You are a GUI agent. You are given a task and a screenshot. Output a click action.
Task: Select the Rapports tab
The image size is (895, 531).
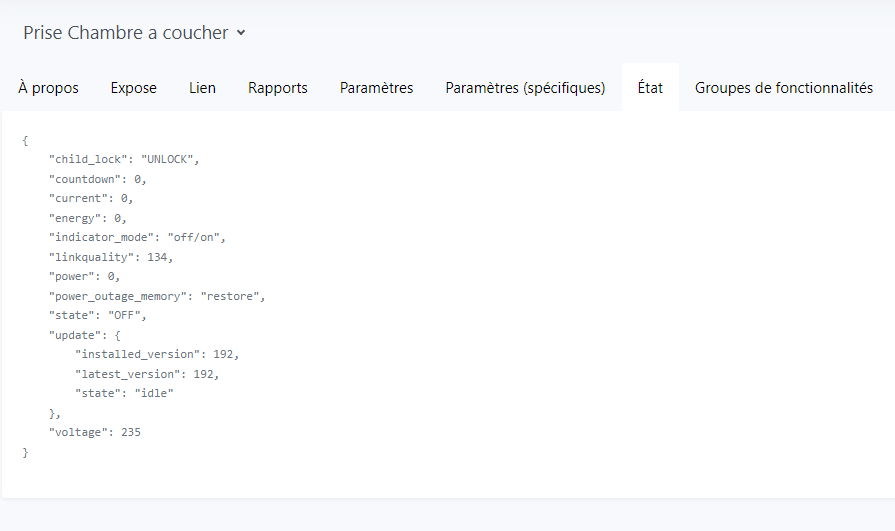click(x=277, y=88)
